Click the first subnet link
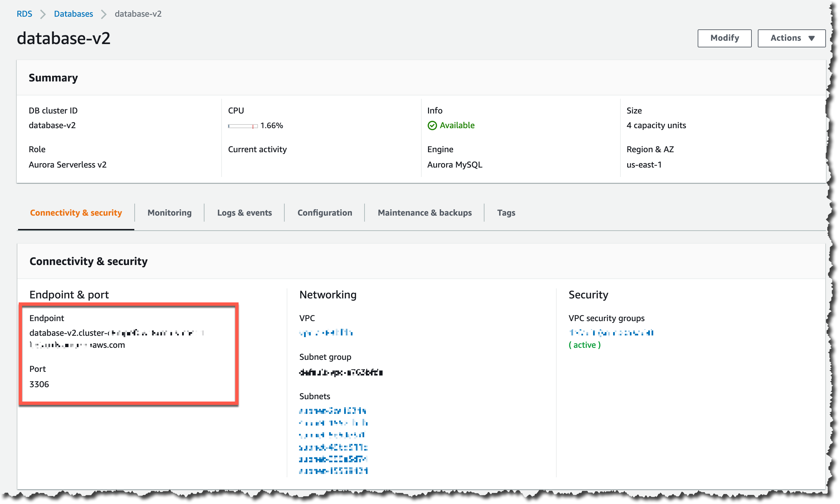Image resolution: width=840 pixels, height=504 pixels. pos(332,411)
